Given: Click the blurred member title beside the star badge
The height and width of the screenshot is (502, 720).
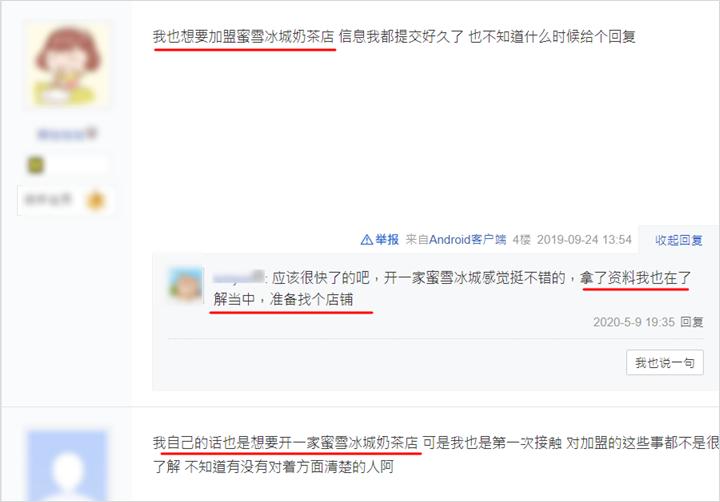Looking at the screenshot, I should coord(47,199).
